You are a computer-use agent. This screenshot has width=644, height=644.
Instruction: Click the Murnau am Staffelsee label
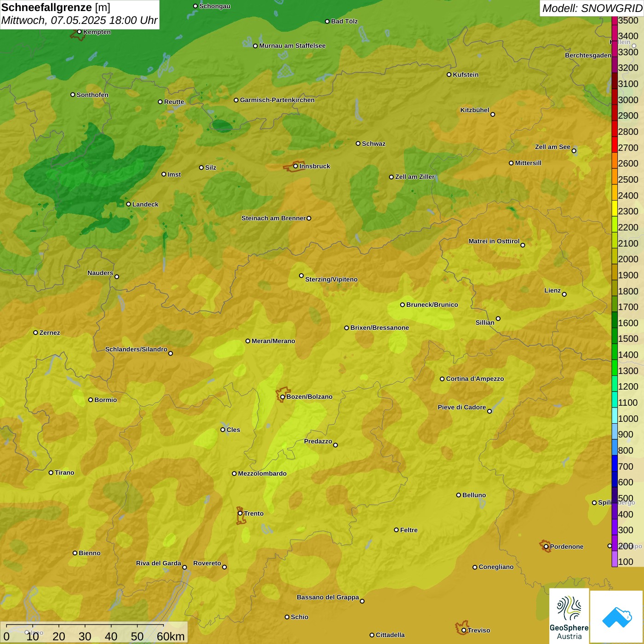click(x=292, y=46)
